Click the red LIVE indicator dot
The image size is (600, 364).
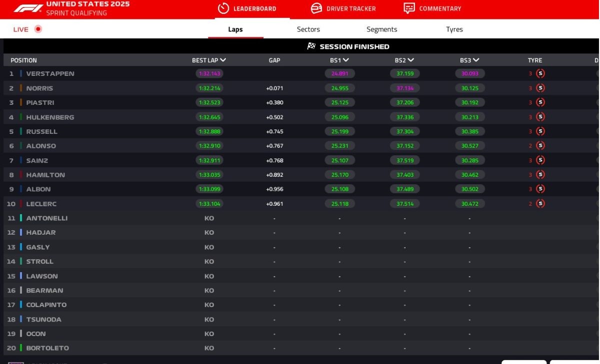38,29
